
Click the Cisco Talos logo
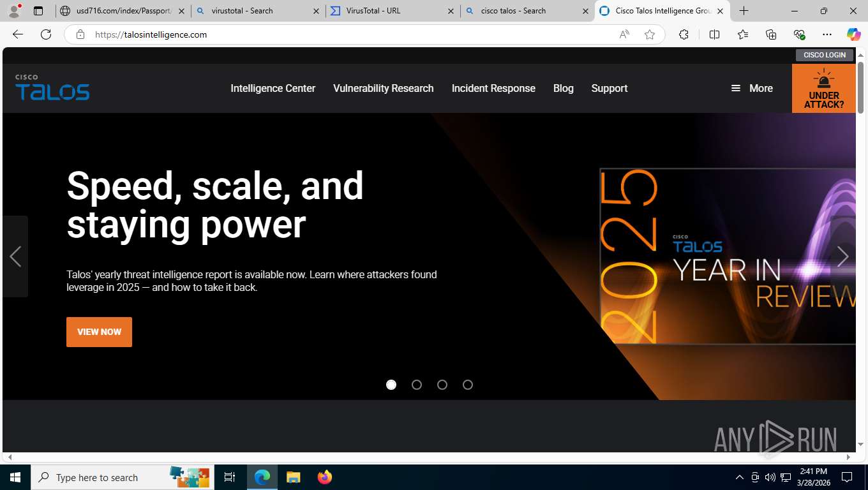coord(52,88)
